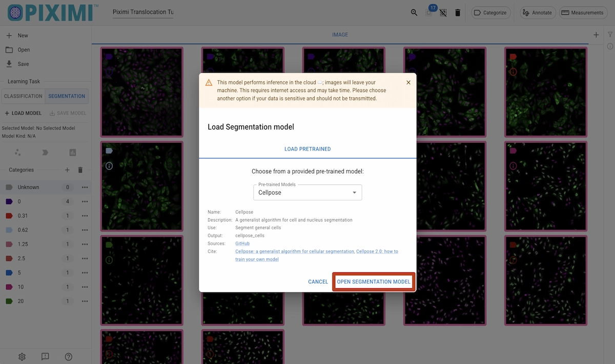The height and width of the screenshot is (364, 615).
Task: Click the count badge 4 for category 0
Action: [x=67, y=202]
